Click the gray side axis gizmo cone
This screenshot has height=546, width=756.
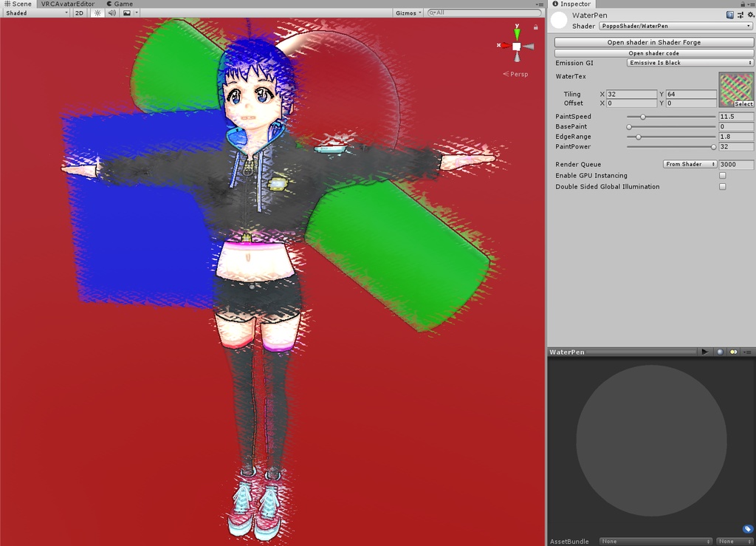[529, 47]
